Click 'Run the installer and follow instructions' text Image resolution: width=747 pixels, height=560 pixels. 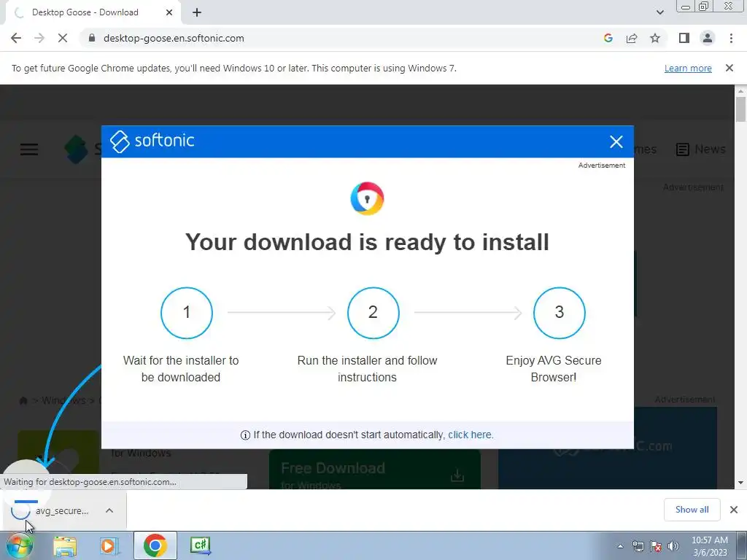tap(368, 368)
